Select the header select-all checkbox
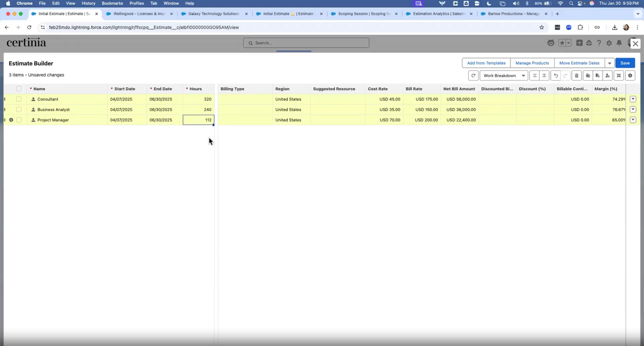This screenshot has width=644, height=346. click(x=19, y=89)
